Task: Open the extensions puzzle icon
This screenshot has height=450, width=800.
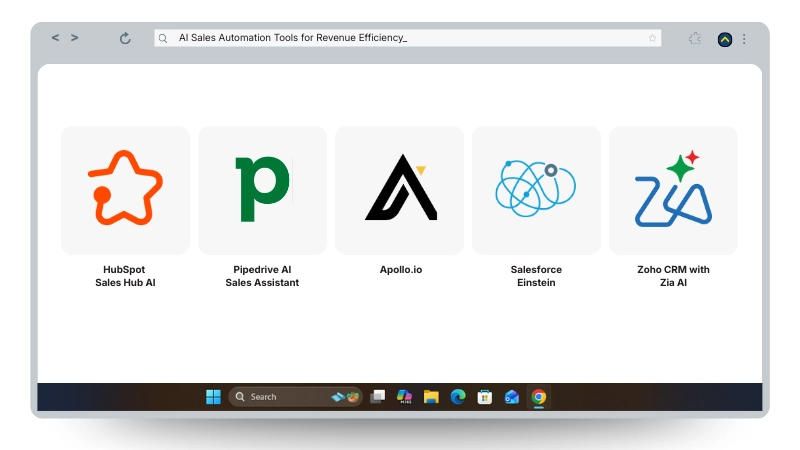Action: tap(694, 38)
